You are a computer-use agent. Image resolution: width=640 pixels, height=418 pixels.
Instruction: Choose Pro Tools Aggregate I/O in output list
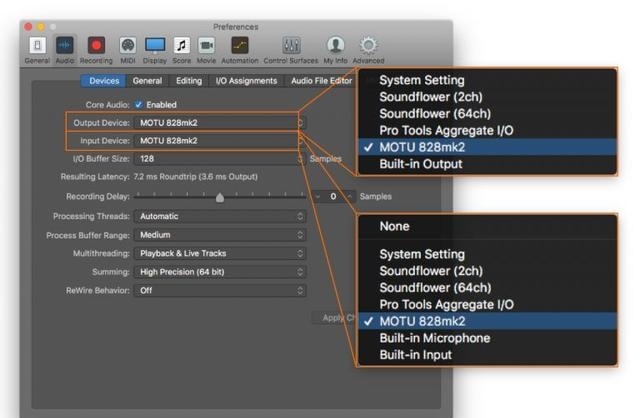coord(487,130)
